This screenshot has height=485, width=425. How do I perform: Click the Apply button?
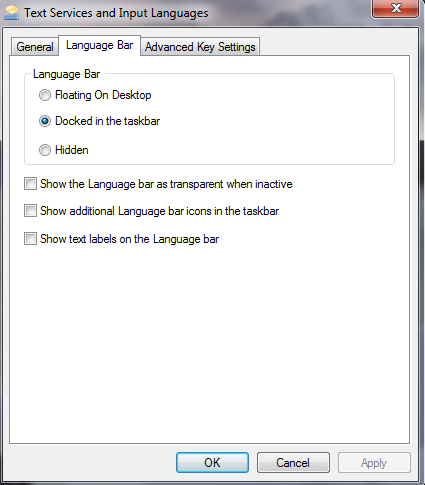pyautogui.click(x=374, y=462)
